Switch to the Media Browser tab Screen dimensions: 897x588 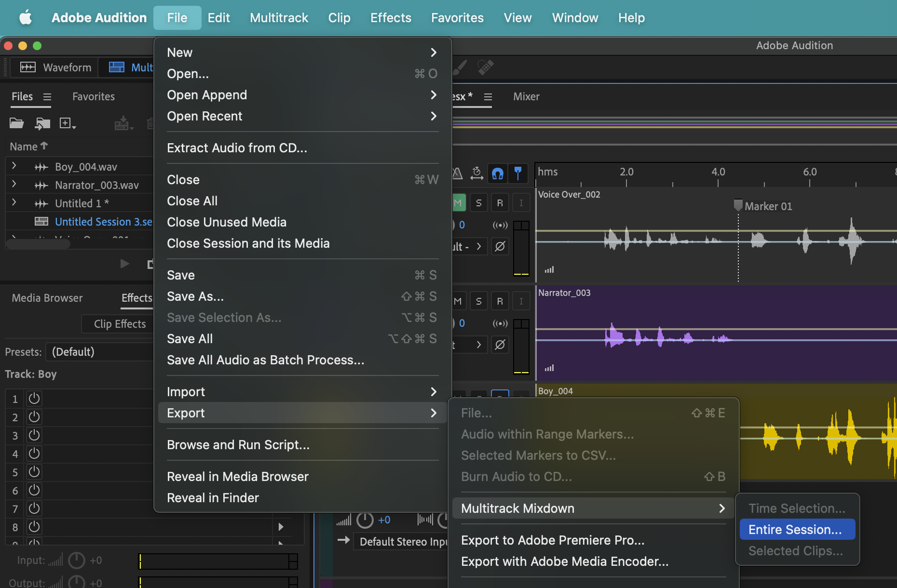[47, 298]
